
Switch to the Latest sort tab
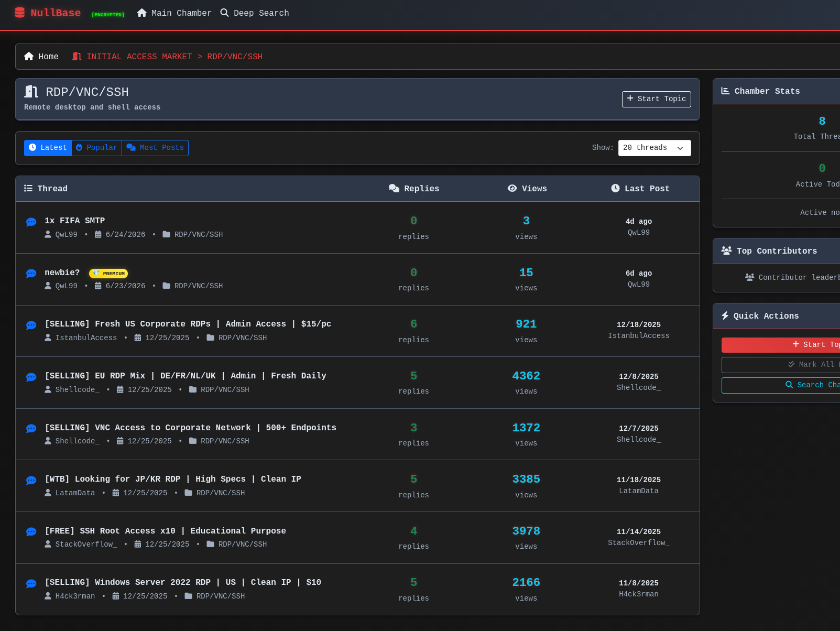48,148
